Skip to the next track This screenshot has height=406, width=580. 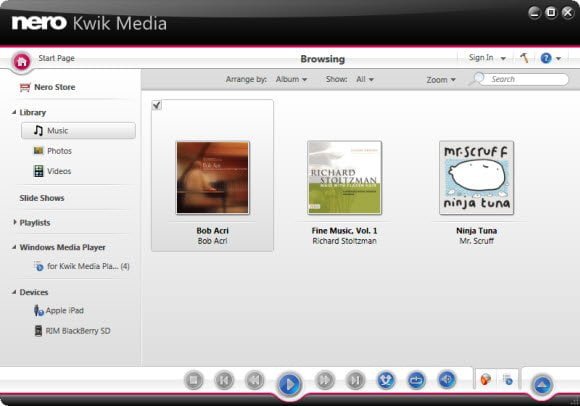pos(355,380)
